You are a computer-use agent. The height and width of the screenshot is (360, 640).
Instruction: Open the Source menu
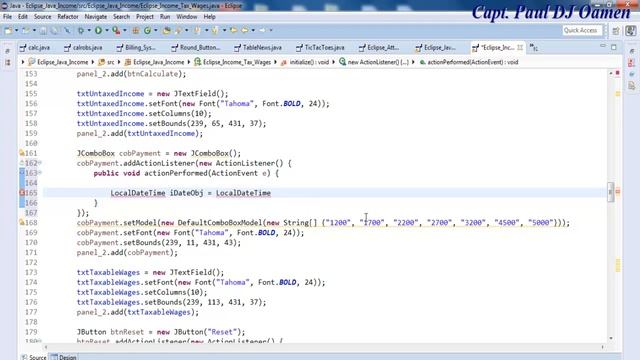42,17
